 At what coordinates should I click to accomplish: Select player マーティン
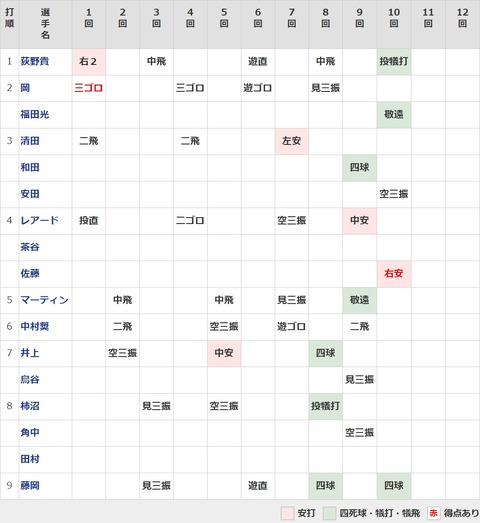(x=44, y=300)
